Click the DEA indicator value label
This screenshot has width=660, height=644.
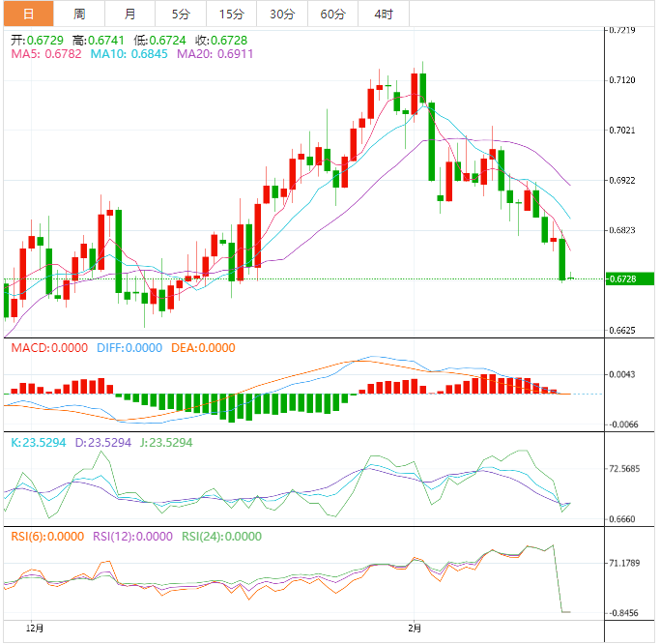[203, 348]
